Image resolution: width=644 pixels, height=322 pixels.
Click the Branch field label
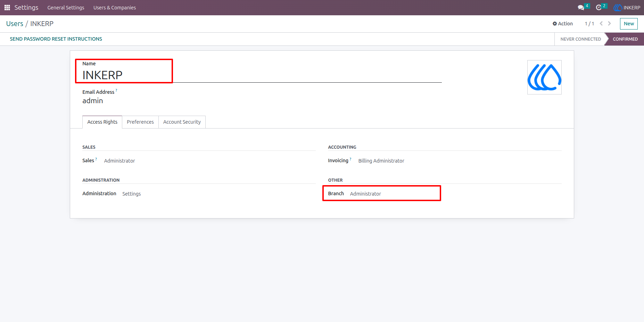coord(336,193)
